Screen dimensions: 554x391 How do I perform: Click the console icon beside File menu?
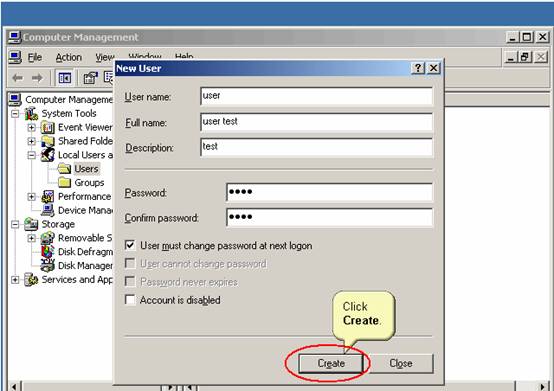click(x=15, y=57)
